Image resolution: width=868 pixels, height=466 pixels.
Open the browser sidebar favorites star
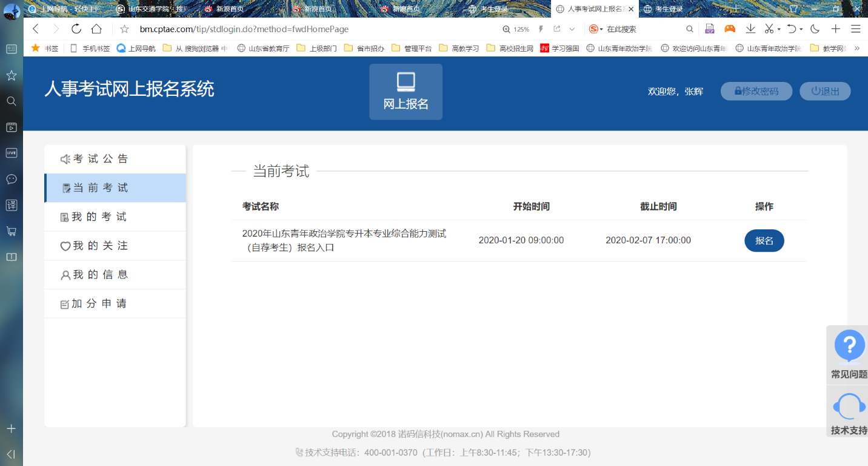[11, 75]
